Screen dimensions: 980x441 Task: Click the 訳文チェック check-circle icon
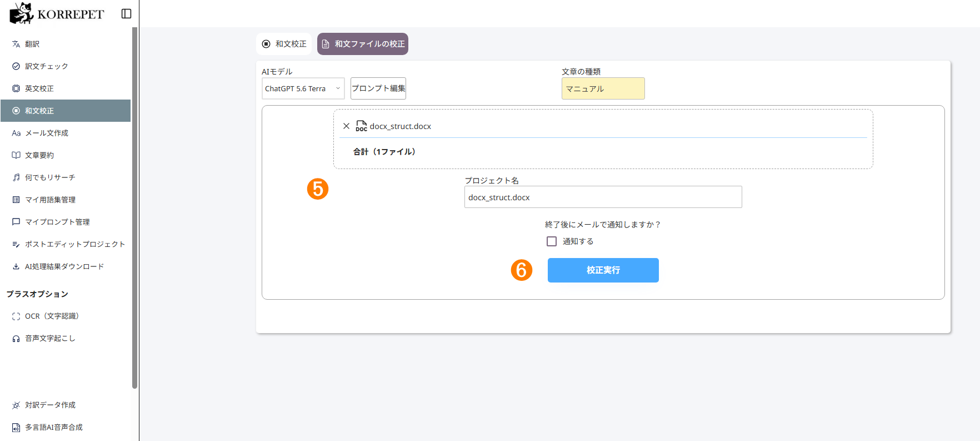(x=16, y=66)
